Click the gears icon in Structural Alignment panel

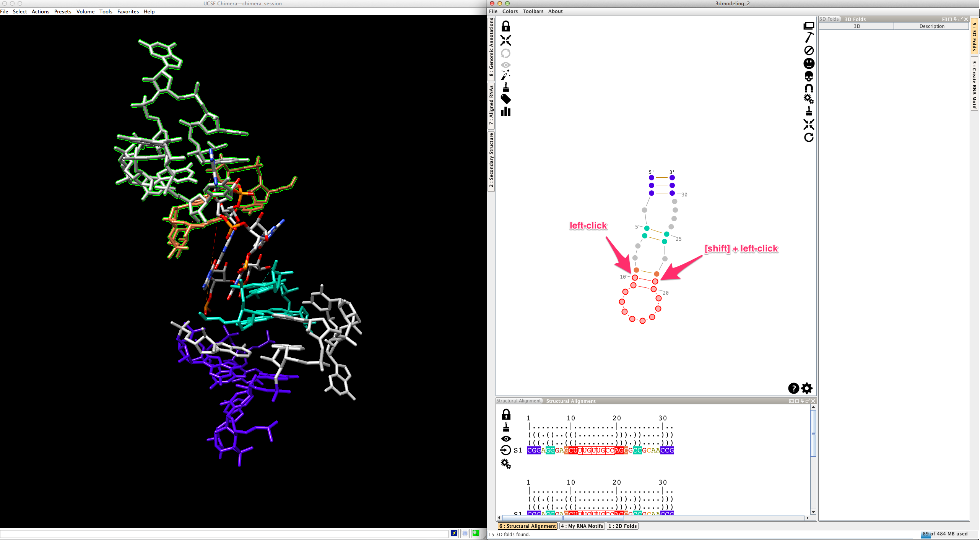[506, 464]
